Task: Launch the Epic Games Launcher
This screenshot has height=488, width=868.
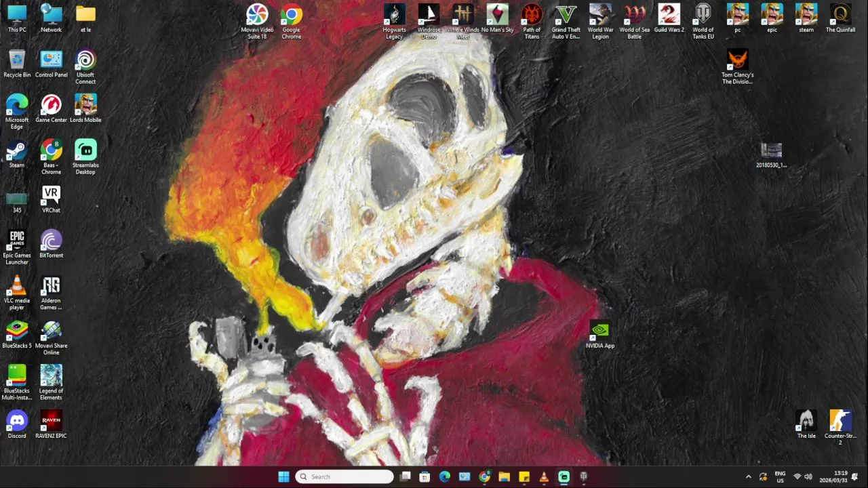Action: coord(17,247)
